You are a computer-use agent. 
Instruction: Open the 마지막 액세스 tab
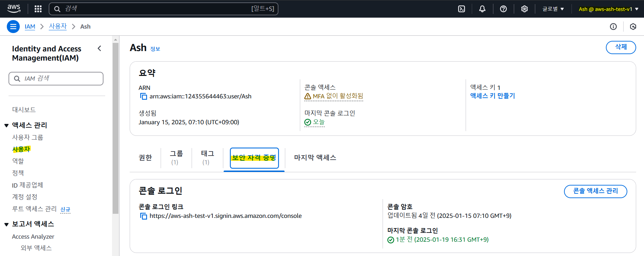(315, 158)
